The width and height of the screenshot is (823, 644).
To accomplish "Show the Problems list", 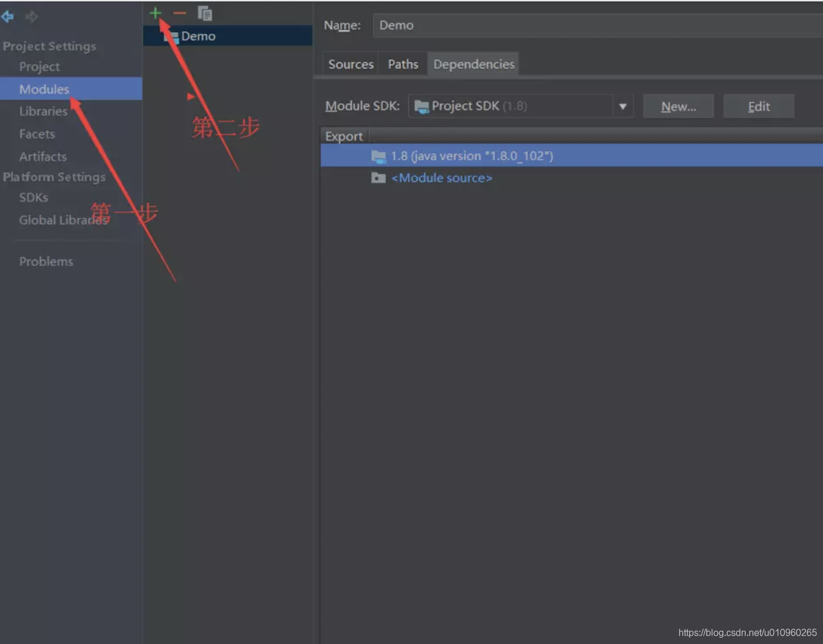I will click(x=46, y=261).
